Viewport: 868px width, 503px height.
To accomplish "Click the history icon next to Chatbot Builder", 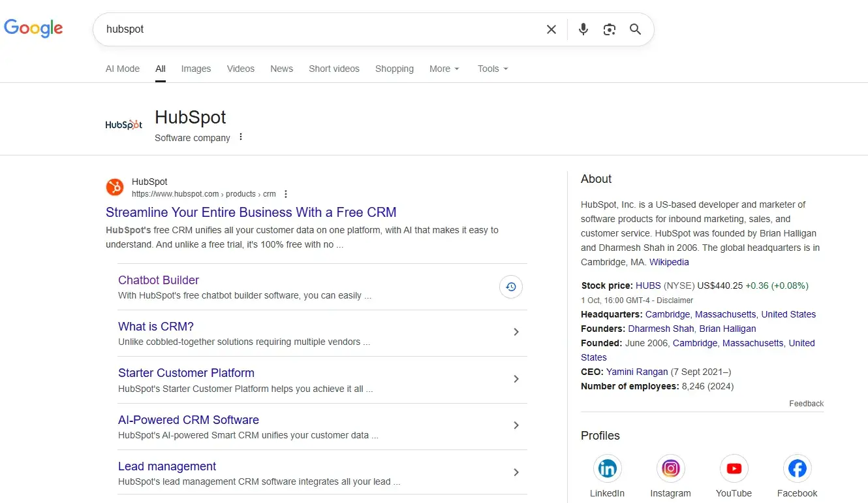I will (510, 287).
